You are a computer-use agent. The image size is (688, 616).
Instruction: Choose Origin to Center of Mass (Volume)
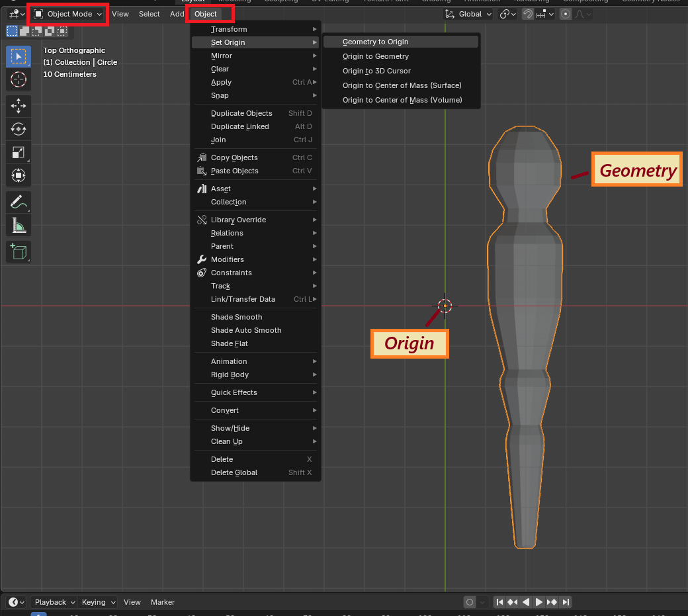click(401, 100)
